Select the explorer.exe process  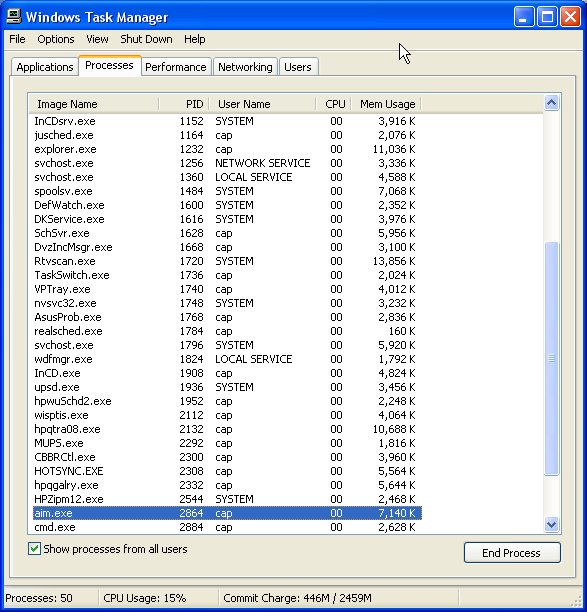[x=227, y=149]
